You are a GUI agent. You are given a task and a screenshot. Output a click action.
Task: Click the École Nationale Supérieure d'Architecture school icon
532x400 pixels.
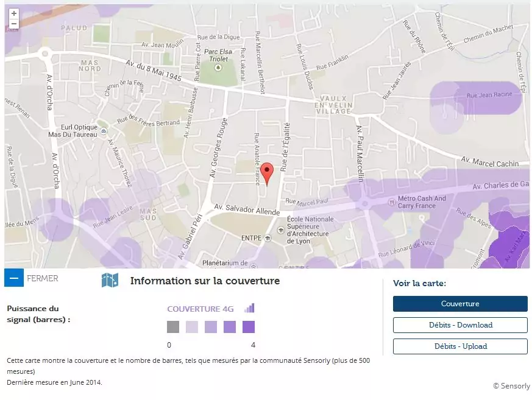point(280,230)
